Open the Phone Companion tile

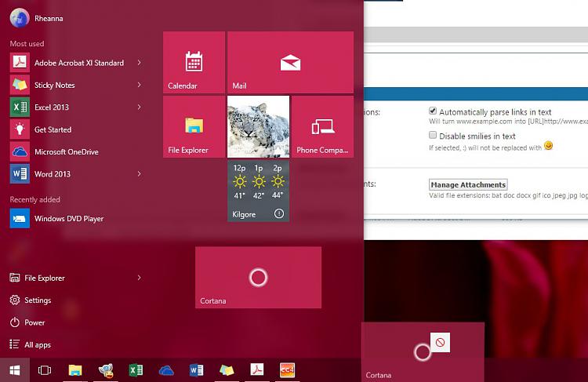tap(322, 126)
